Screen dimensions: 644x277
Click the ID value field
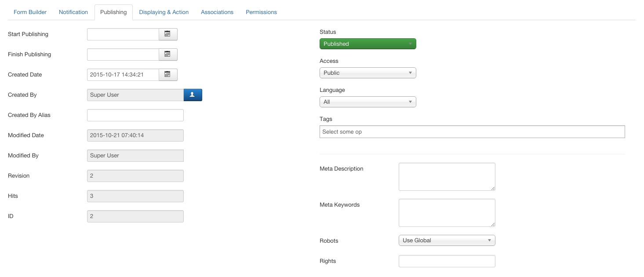pos(135,216)
